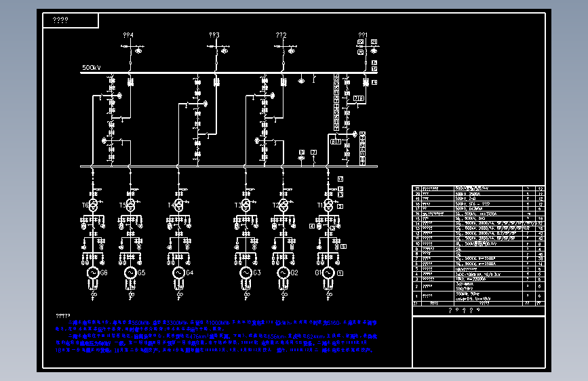This screenshot has width=588, height=381.
Task: Click the boxed callout number beside G1
Action: (x=340, y=273)
